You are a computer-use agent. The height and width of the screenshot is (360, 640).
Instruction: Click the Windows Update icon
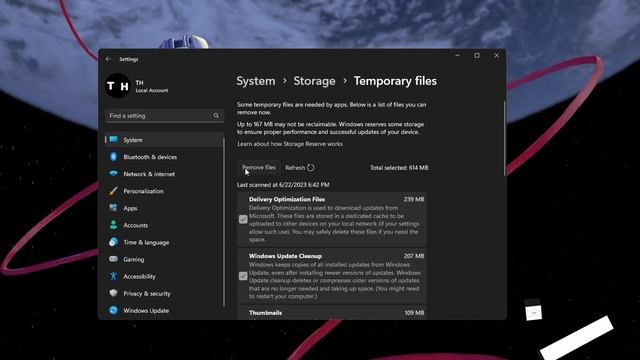[x=113, y=310]
